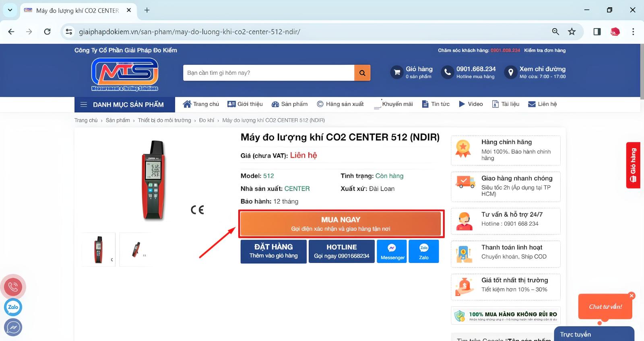Close the current browser tab
The height and width of the screenshot is (341, 644).
click(129, 10)
